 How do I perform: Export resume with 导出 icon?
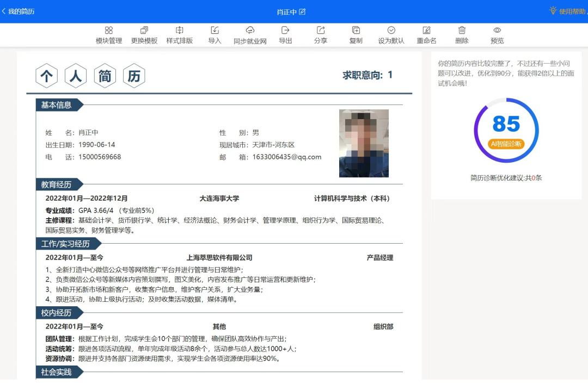click(285, 30)
